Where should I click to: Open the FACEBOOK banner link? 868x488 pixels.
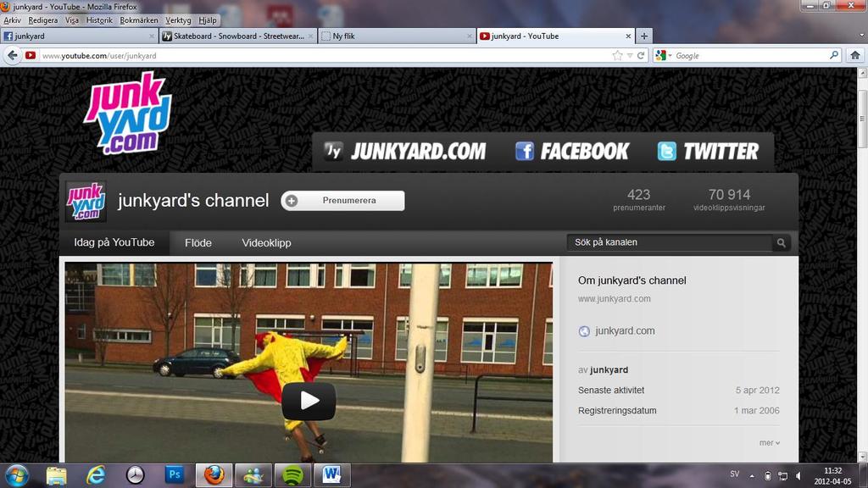(572, 151)
